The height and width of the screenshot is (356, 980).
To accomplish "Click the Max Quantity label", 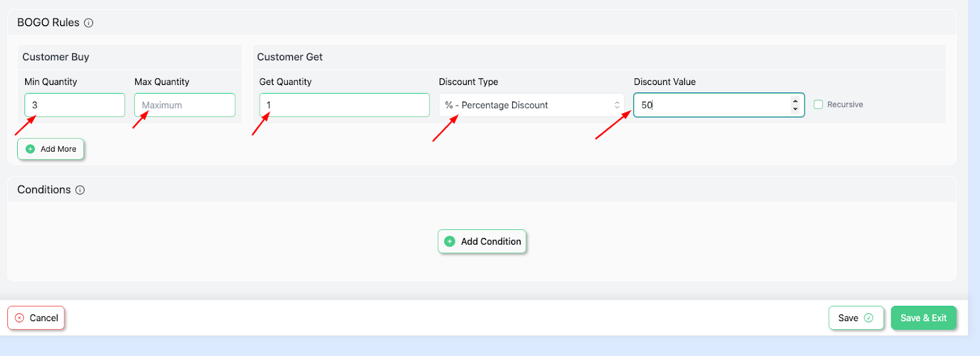I will click(x=162, y=82).
